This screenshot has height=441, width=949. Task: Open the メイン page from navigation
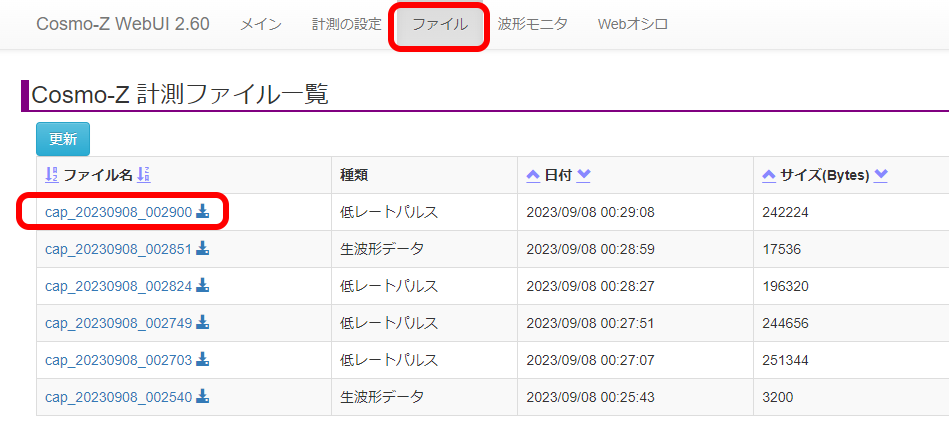click(x=260, y=24)
